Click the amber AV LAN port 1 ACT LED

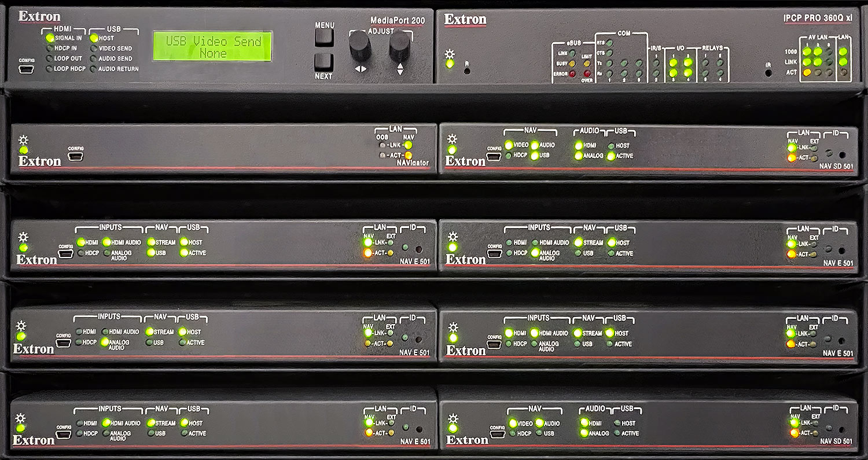click(807, 72)
